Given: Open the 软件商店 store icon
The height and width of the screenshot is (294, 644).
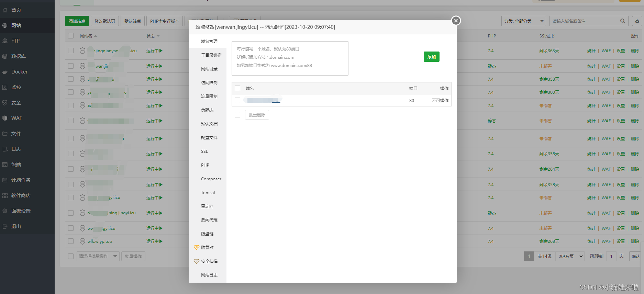Looking at the screenshot, I should tap(5, 195).
